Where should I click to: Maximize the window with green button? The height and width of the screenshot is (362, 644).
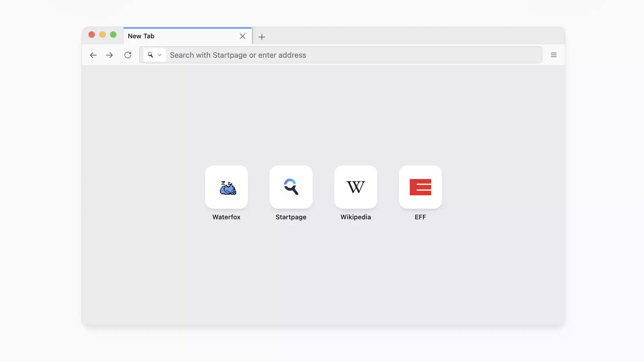coord(113,35)
